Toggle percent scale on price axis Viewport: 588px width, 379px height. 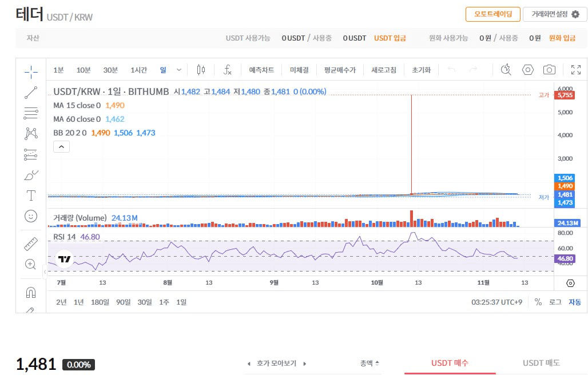point(538,302)
